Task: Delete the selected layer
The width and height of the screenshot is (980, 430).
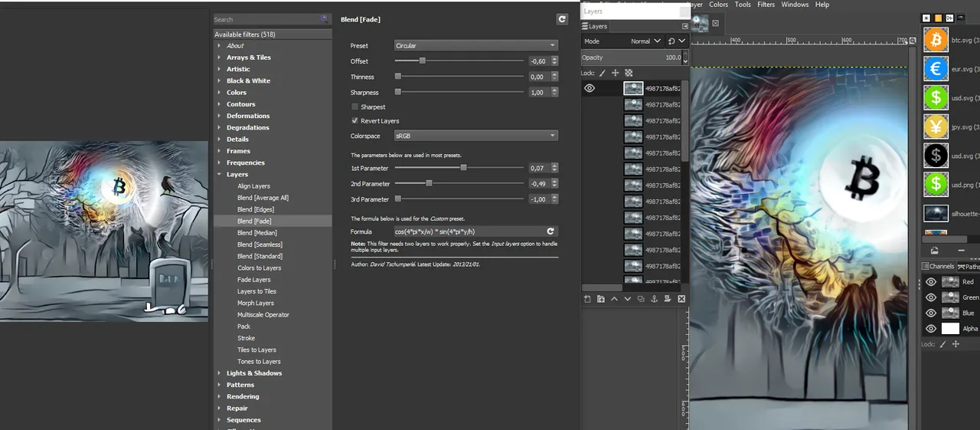Action: coord(681,299)
